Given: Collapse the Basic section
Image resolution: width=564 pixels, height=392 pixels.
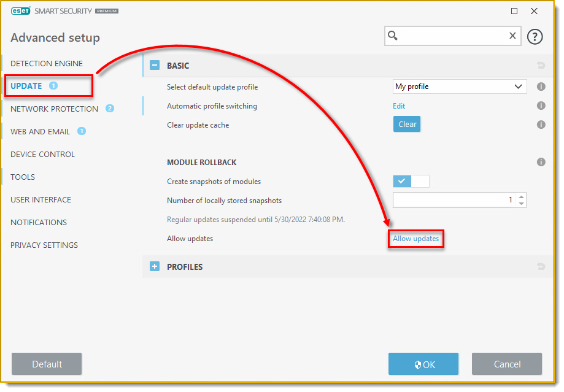Looking at the screenshot, I should pyautogui.click(x=155, y=66).
